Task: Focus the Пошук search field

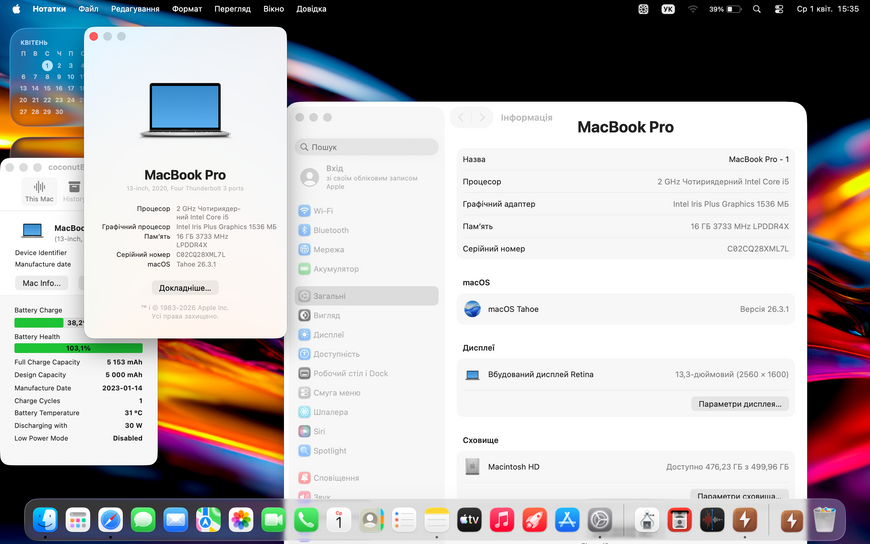Action: 366,147
